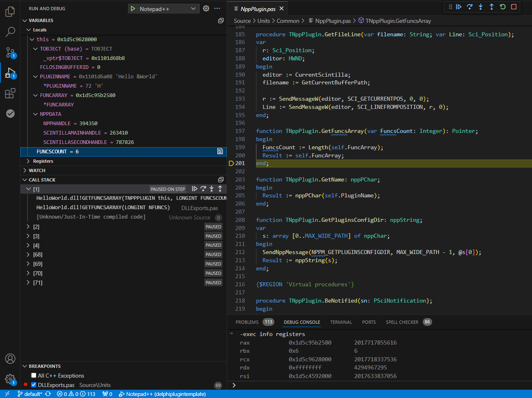Click the Common breadcrumb above the editor
The image size is (532, 398).
288,20
